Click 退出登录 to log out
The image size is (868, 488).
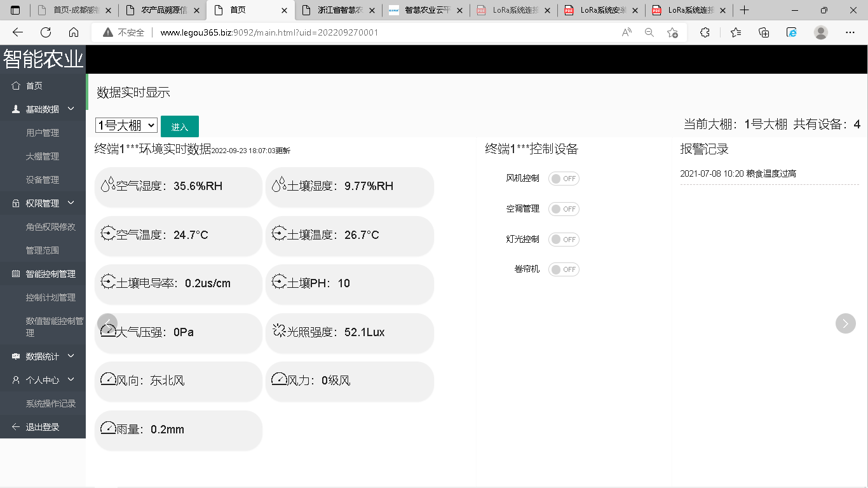point(43,427)
